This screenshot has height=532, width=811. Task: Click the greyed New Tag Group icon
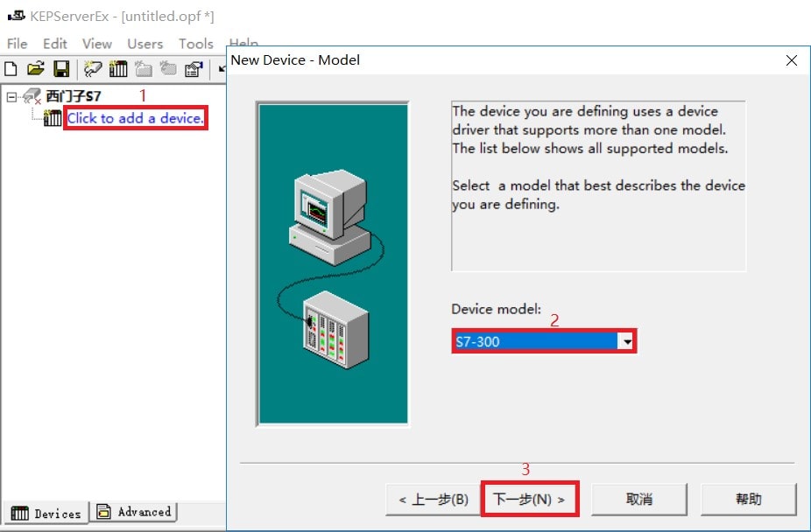(144, 69)
